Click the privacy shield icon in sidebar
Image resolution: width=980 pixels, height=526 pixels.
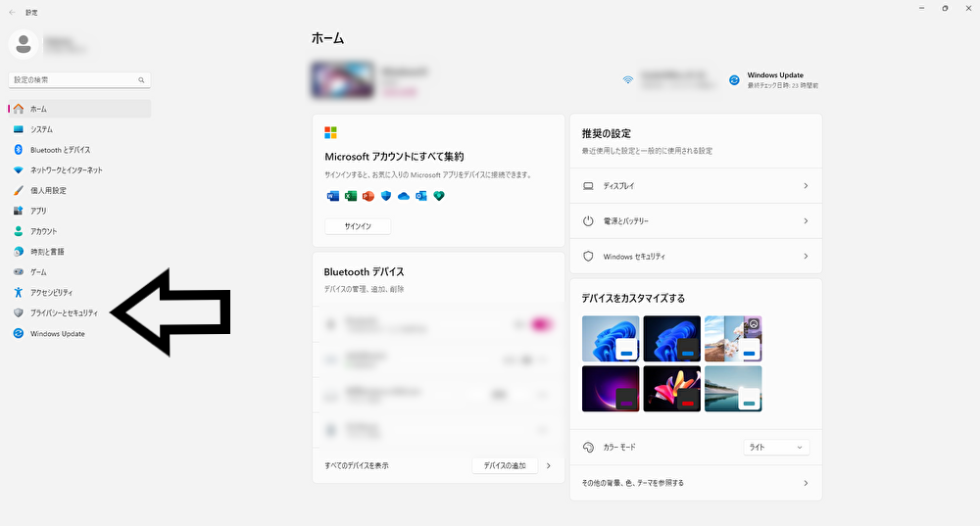18,313
